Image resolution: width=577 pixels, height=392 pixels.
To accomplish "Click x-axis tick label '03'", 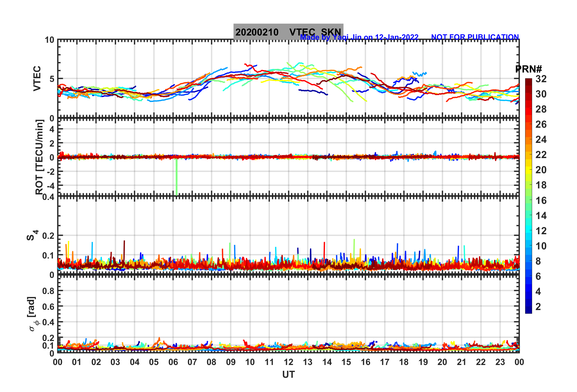I will [115, 362].
